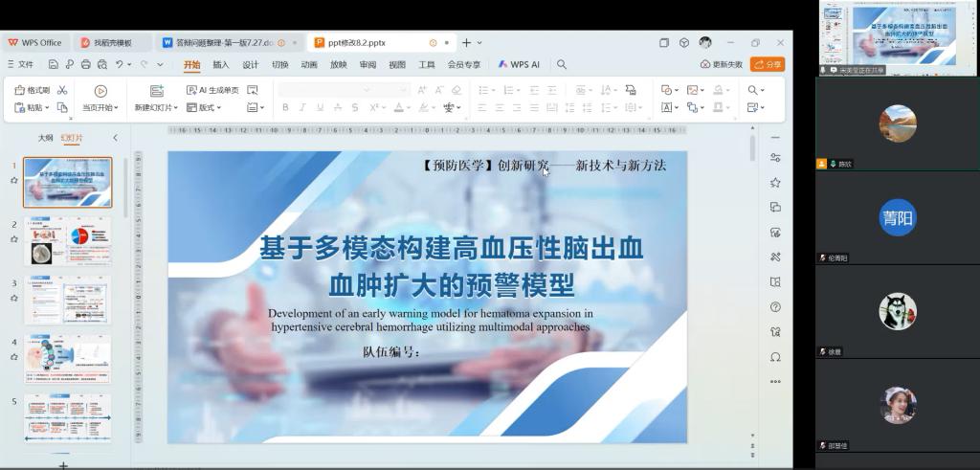This screenshot has width=980, height=470.
Task: Click the WPS AI button
Action: pos(519,64)
